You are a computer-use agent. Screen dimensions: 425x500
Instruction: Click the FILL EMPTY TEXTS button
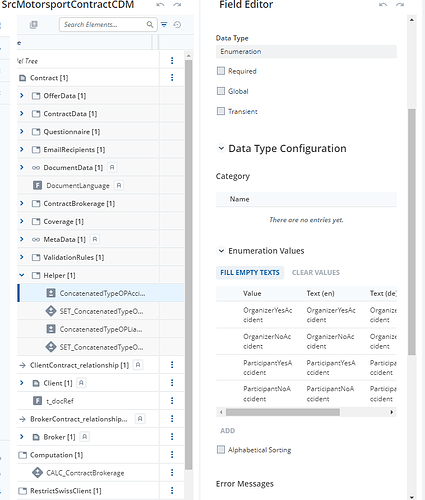point(250,273)
